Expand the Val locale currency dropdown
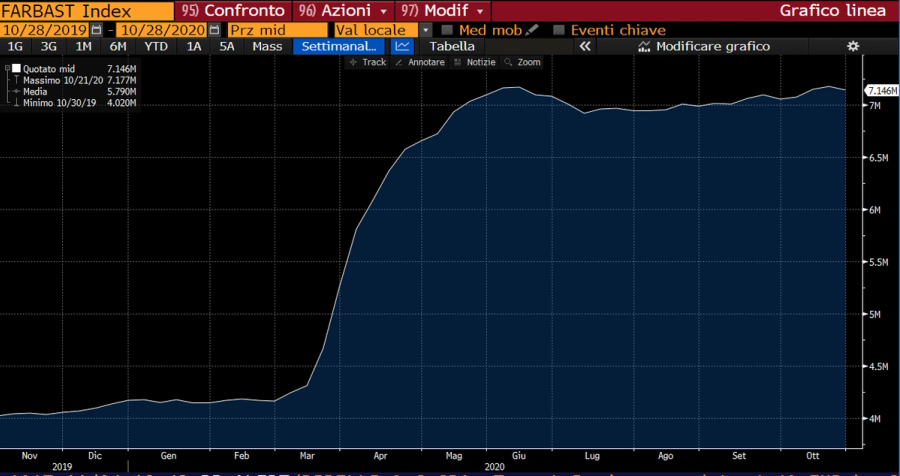The image size is (900, 476). coord(425,30)
